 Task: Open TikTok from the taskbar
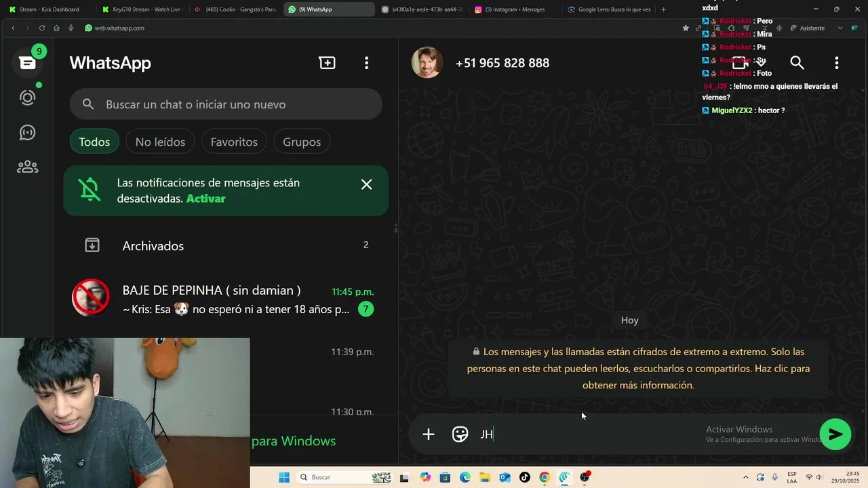click(524, 477)
